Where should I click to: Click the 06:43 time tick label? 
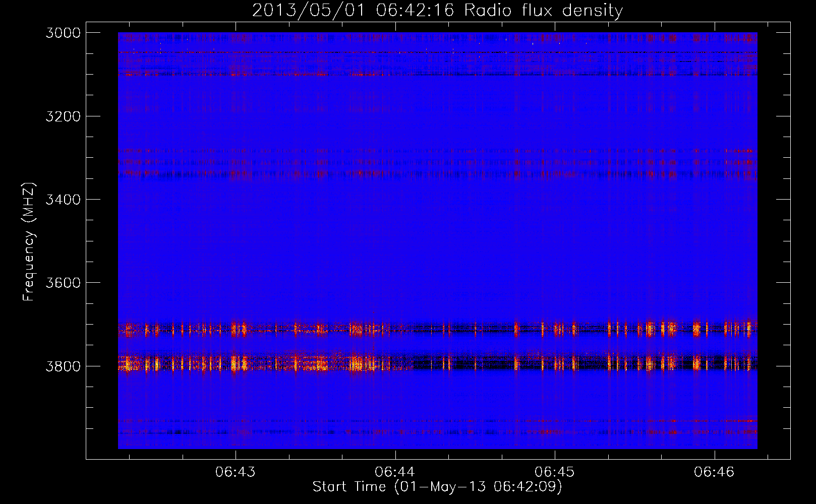pyautogui.click(x=236, y=472)
